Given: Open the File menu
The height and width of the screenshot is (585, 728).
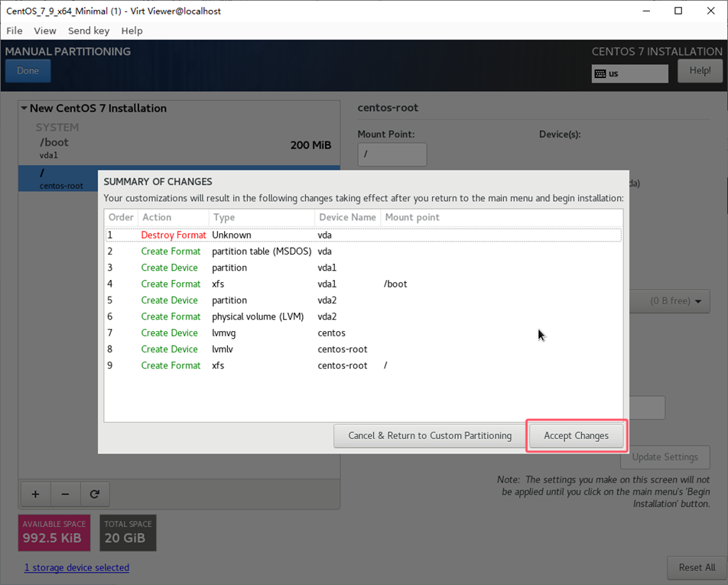Looking at the screenshot, I should click(15, 31).
